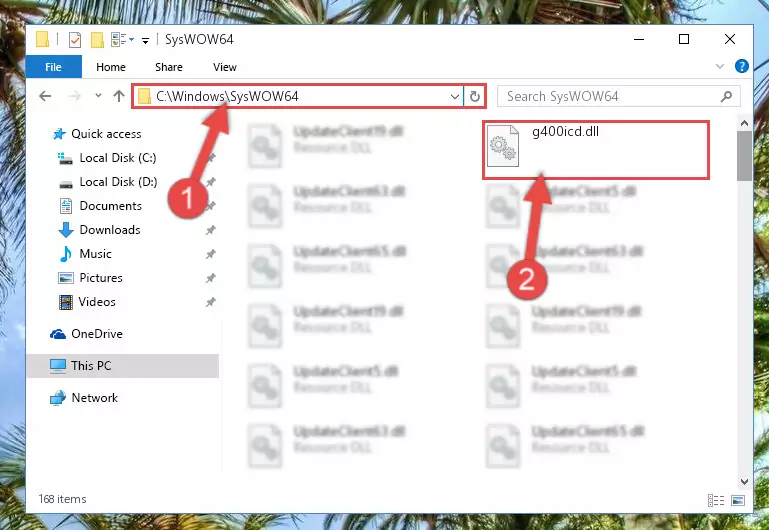Go forward using the forward arrow

74,96
